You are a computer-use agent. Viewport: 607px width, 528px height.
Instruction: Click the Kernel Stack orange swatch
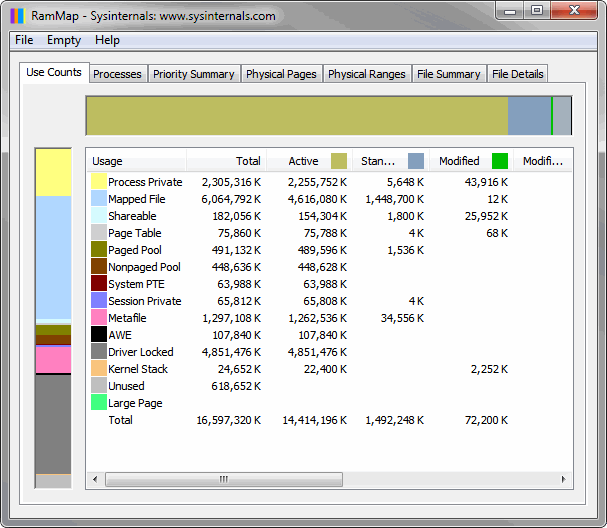point(99,369)
